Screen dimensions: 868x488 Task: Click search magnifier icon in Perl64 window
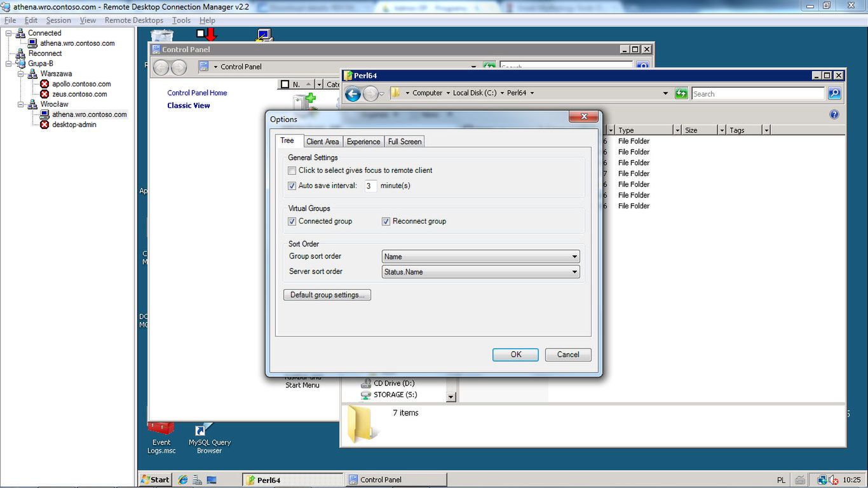pos(834,93)
